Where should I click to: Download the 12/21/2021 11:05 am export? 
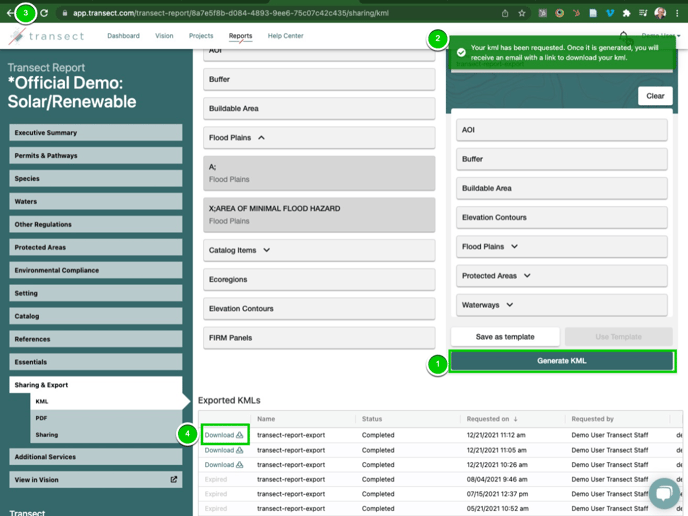[224, 450]
